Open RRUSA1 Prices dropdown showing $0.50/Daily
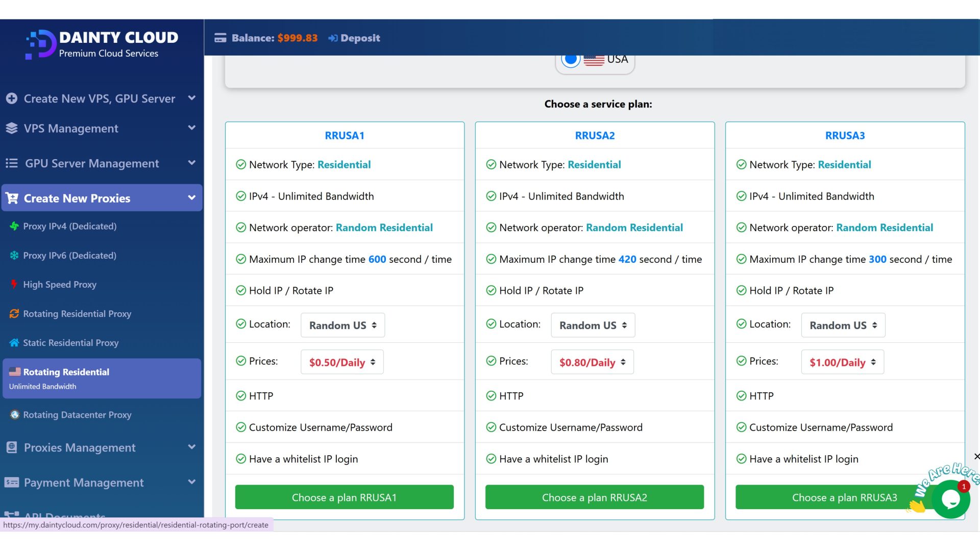 (342, 362)
